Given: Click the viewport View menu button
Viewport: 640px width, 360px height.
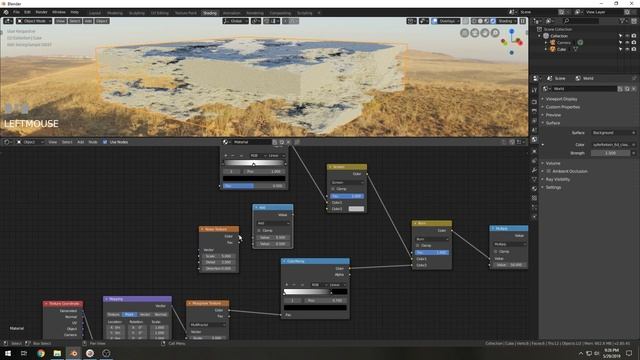Looking at the screenshot, I should [60, 21].
